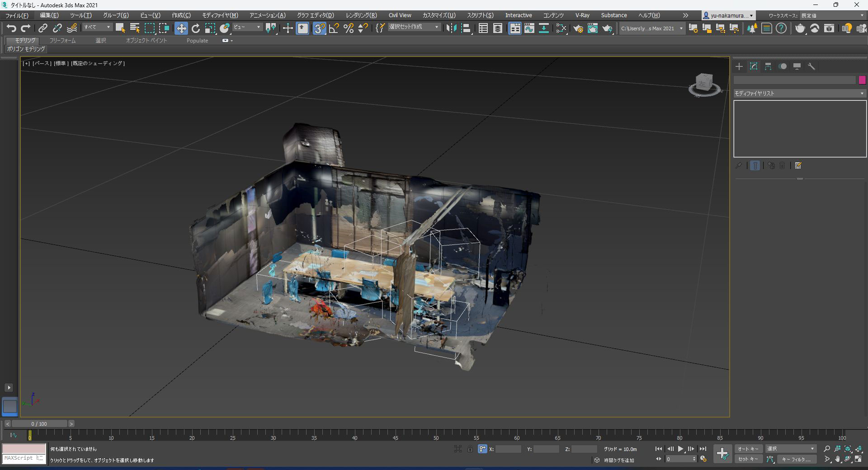Activate the Select and Rotate tool

195,28
